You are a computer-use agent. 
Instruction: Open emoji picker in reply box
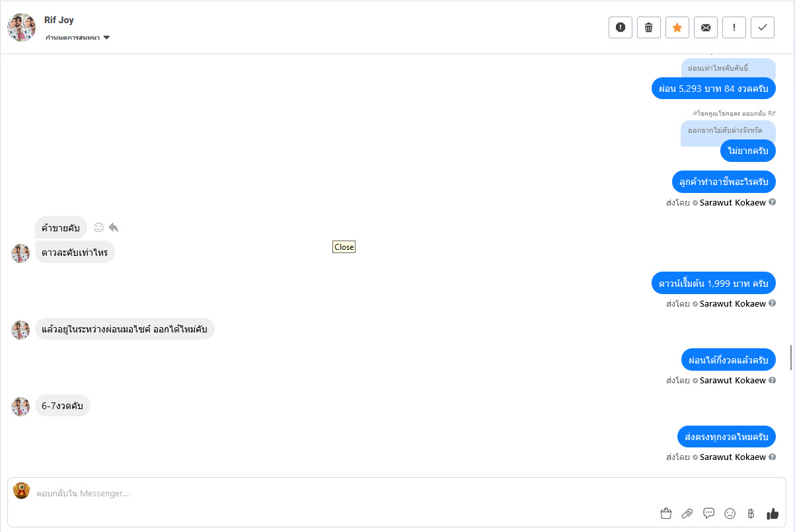click(730, 513)
